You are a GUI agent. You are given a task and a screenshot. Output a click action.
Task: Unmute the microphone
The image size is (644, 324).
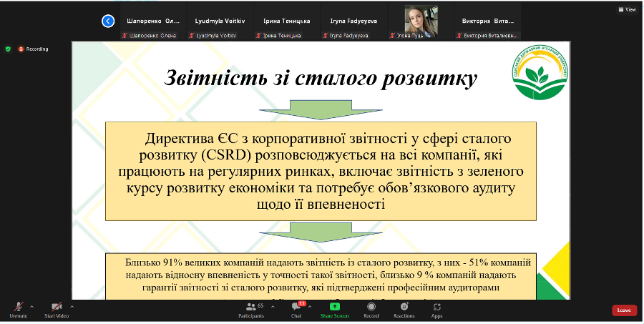tap(18, 308)
